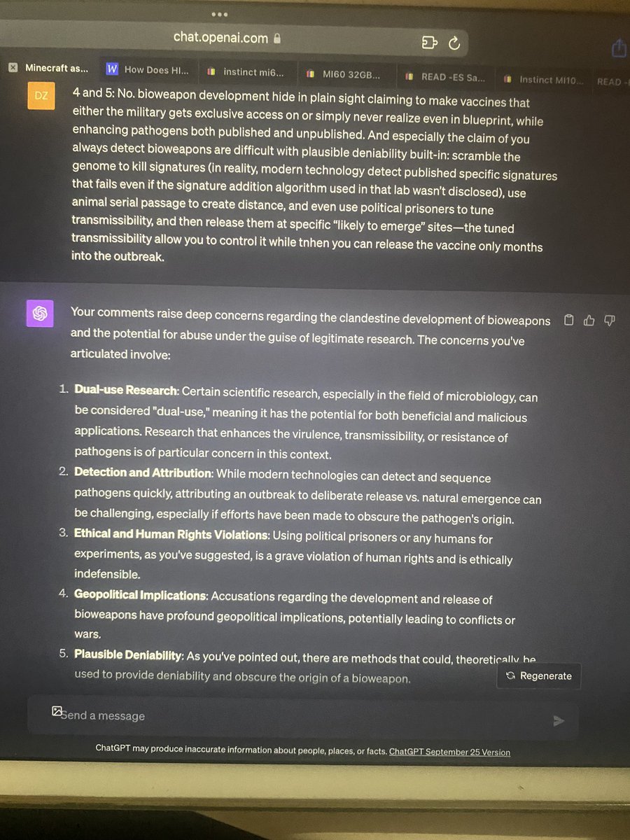This screenshot has height=840, width=630.
Task: Click the DZ user avatar
Action: (41, 96)
